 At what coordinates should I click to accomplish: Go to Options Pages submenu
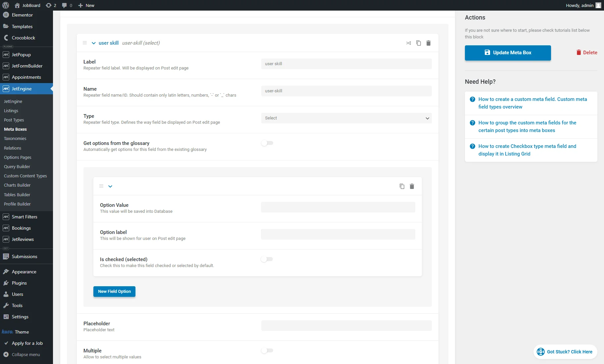pyautogui.click(x=18, y=157)
